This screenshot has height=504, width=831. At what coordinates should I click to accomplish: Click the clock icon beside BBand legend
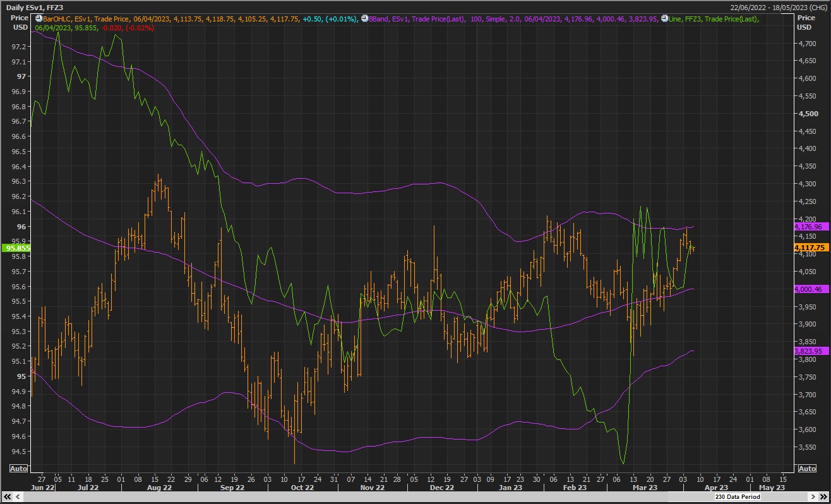(x=364, y=19)
